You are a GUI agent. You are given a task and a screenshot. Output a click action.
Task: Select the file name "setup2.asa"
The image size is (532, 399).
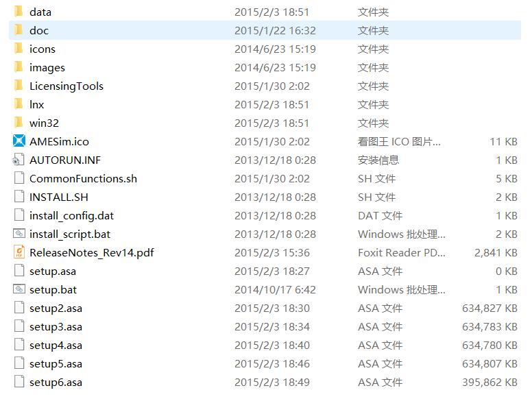(56, 309)
